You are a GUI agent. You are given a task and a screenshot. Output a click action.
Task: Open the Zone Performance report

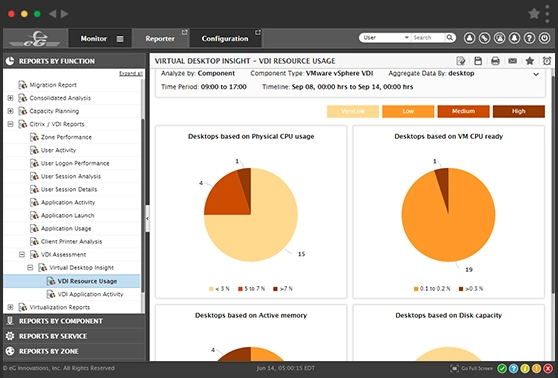pos(66,137)
